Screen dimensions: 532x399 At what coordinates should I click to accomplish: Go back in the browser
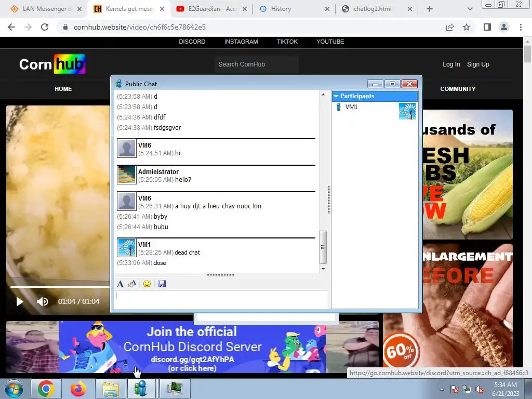coord(11,27)
